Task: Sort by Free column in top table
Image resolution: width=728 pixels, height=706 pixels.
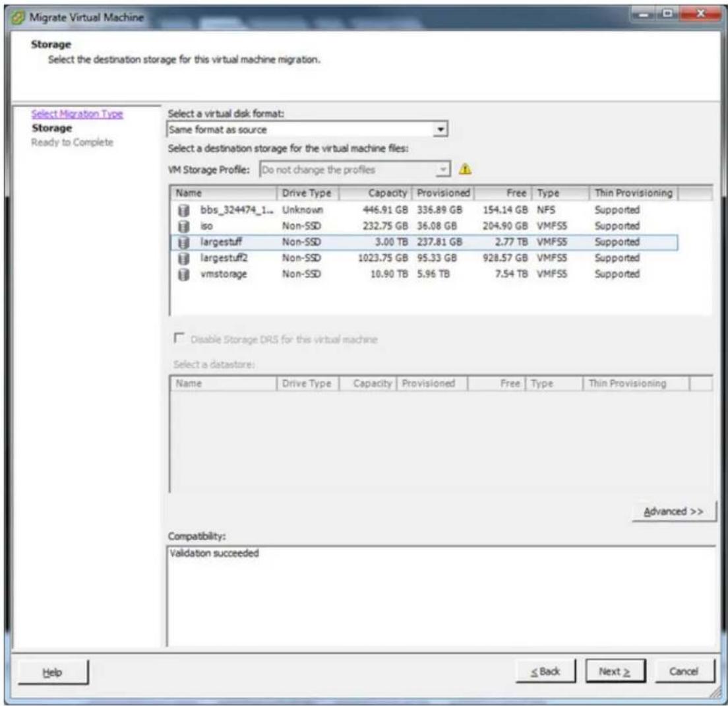Action: point(503,193)
